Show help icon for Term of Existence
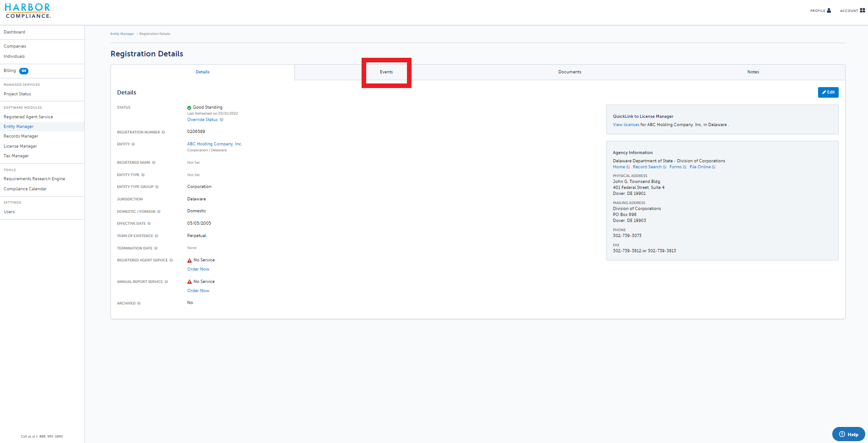 tap(156, 236)
